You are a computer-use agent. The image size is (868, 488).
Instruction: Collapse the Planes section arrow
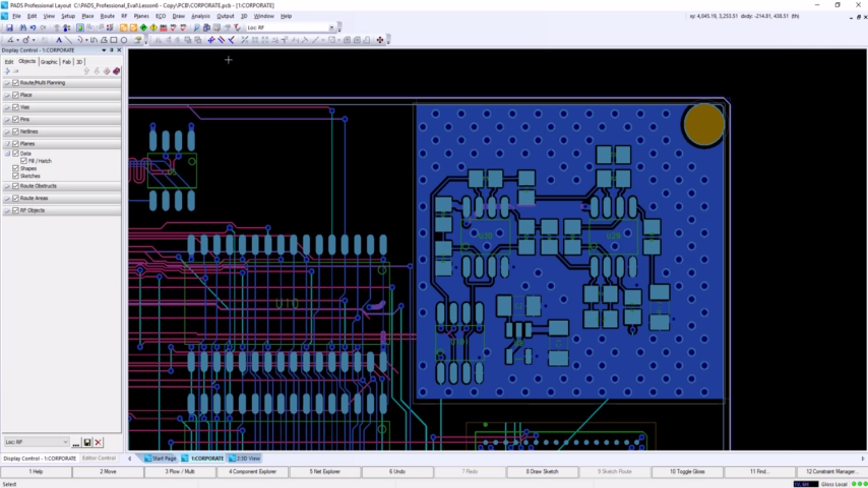7,144
